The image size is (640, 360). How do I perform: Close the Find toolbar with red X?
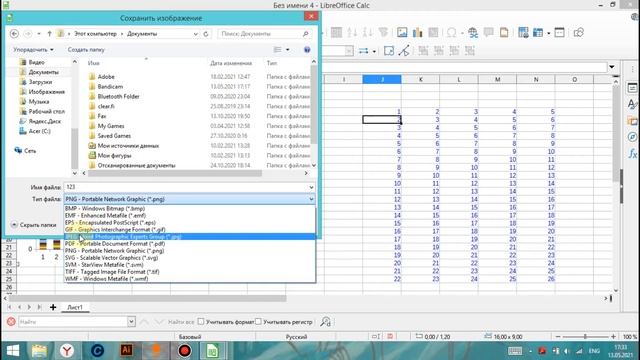[x=11, y=322]
